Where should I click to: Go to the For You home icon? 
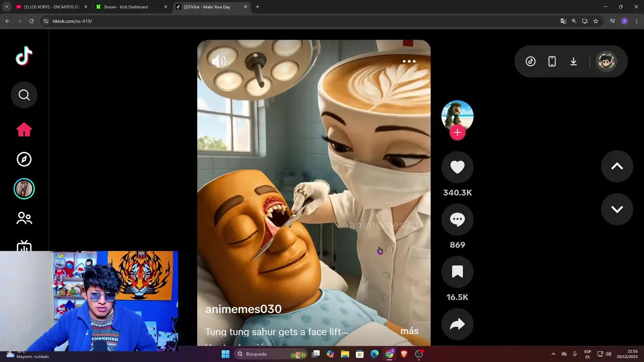[x=24, y=130]
